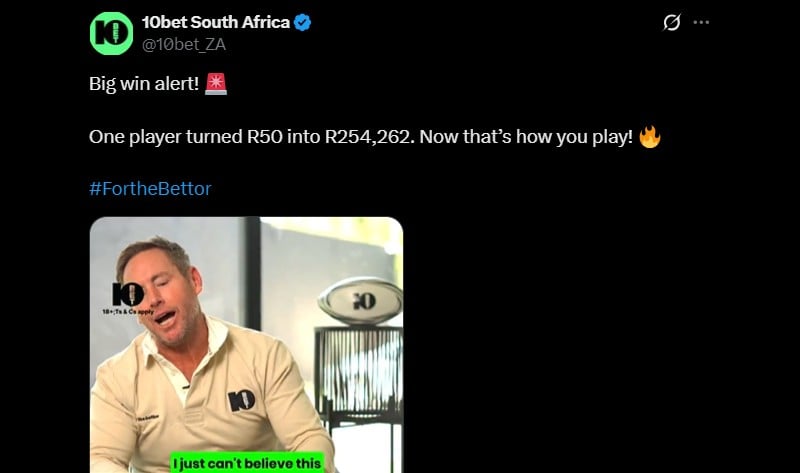Open the More options three-dot menu
Viewport: 800px width, 473px height.
[x=702, y=23]
